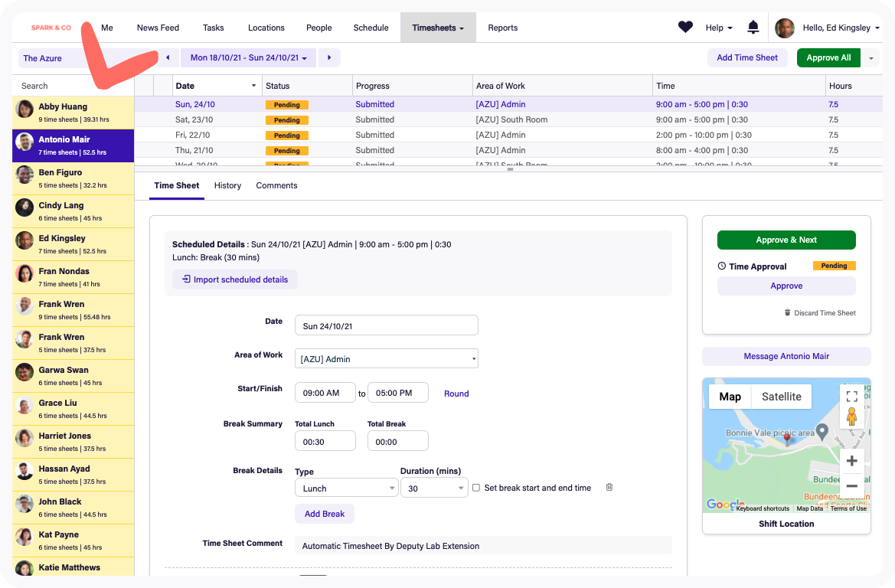Open the News Feed page

pyautogui.click(x=158, y=28)
